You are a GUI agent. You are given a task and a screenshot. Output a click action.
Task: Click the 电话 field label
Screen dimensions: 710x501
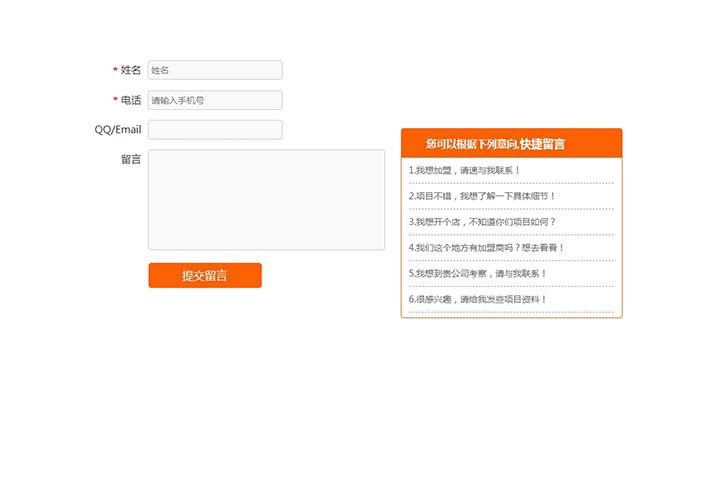[130, 100]
